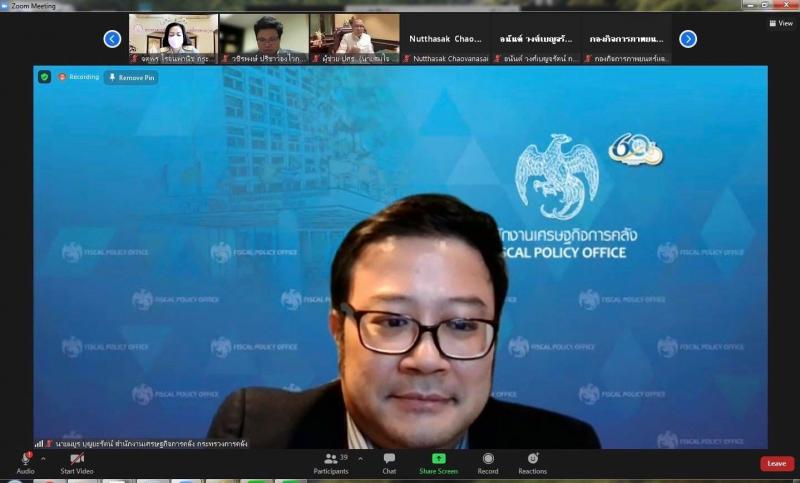Viewport: 800px width, 483px height.
Task: Select the กองกิจการภาพยน... participant tile
Action: click(x=627, y=39)
